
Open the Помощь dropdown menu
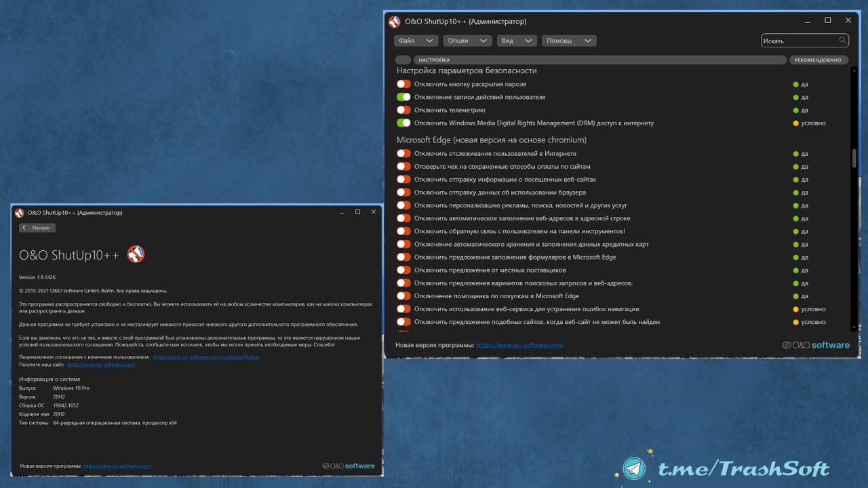(x=569, y=41)
